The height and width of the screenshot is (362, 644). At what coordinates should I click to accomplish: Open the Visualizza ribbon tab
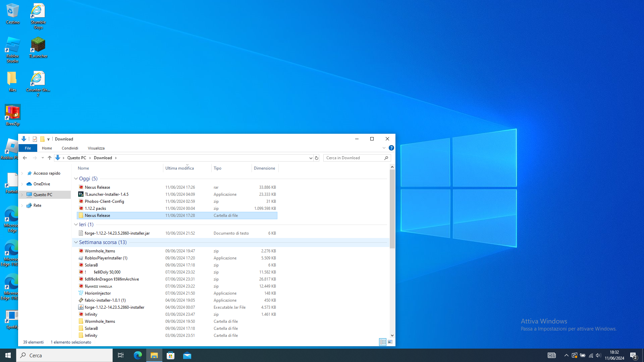click(x=96, y=148)
